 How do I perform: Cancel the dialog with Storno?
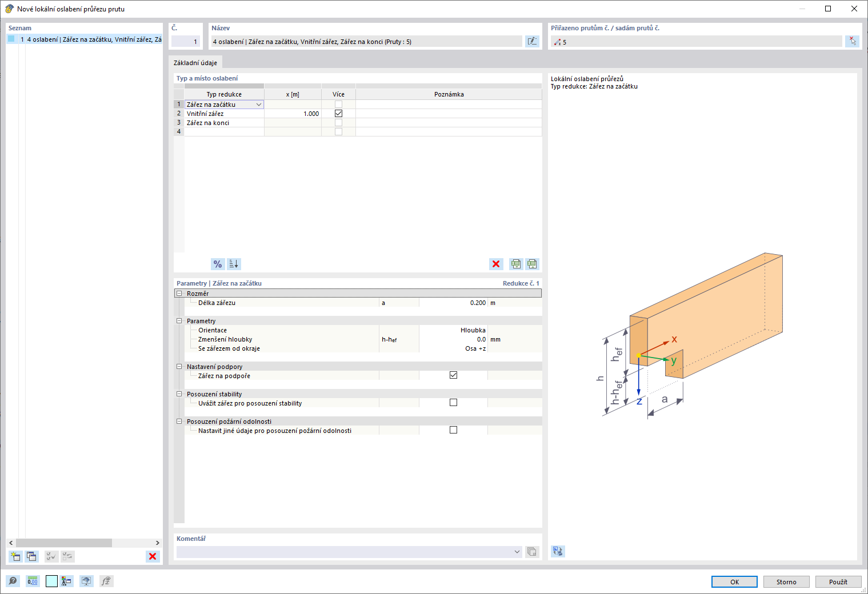[x=786, y=581]
